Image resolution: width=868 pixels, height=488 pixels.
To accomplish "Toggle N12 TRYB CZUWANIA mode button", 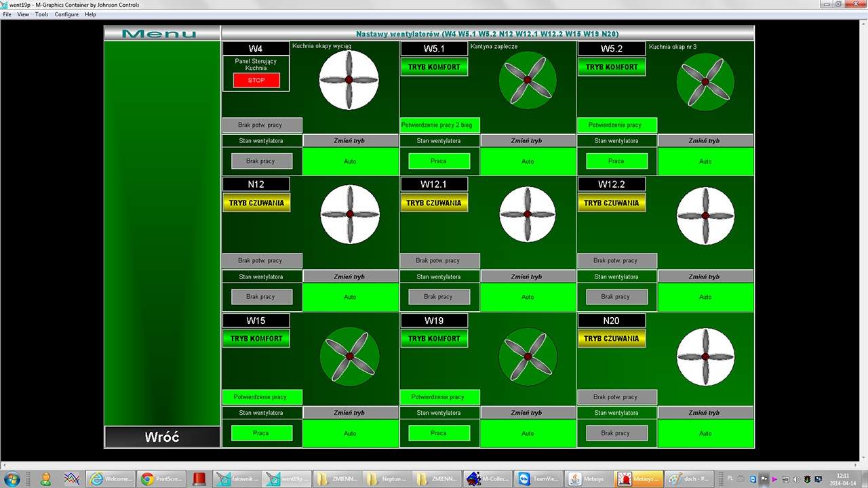I will tap(256, 203).
